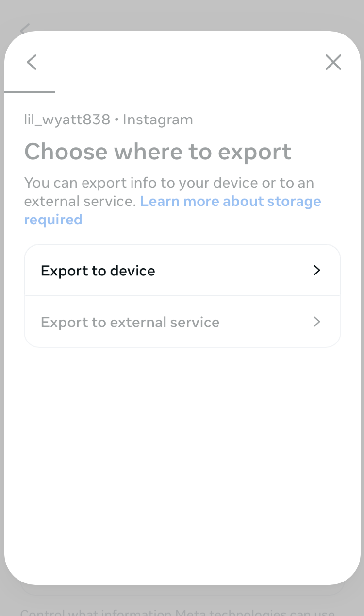The width and height of the screenshot is (364, 616).
Task: Return to the previous export step
Action: (x=31, y=62)
